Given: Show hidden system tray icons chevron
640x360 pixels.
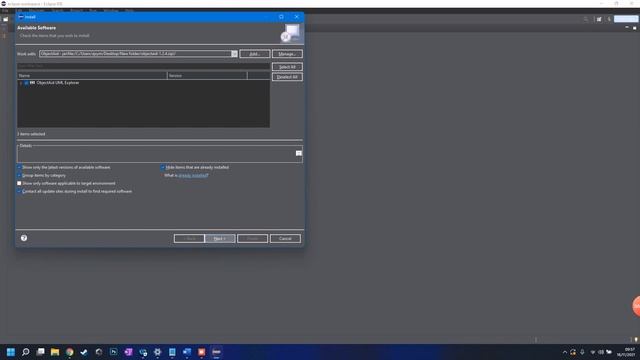Looking at the screenshot, I should [x=565, y=352].
